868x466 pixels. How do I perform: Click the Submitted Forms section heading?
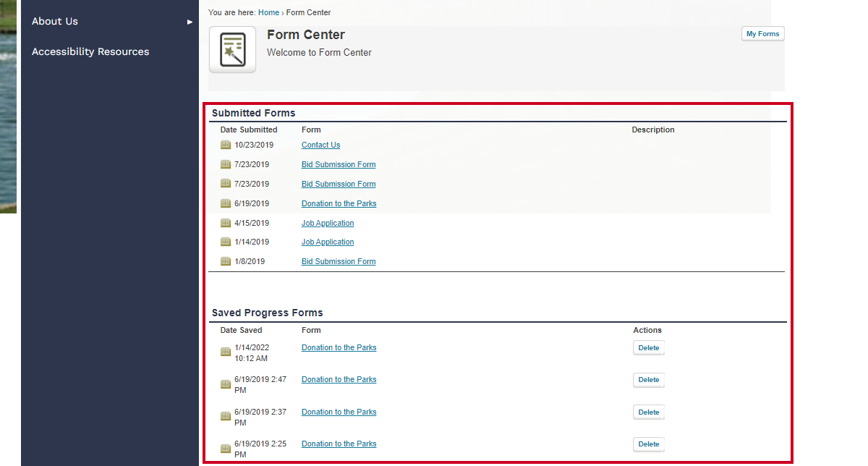[253, 113]
